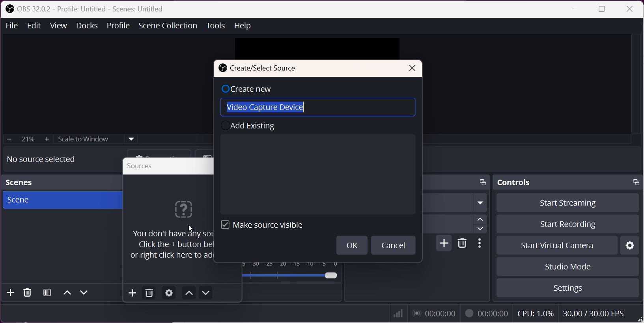Undock the Controls panel
Viewport: 644px width, 323px height.
(636, 182)
